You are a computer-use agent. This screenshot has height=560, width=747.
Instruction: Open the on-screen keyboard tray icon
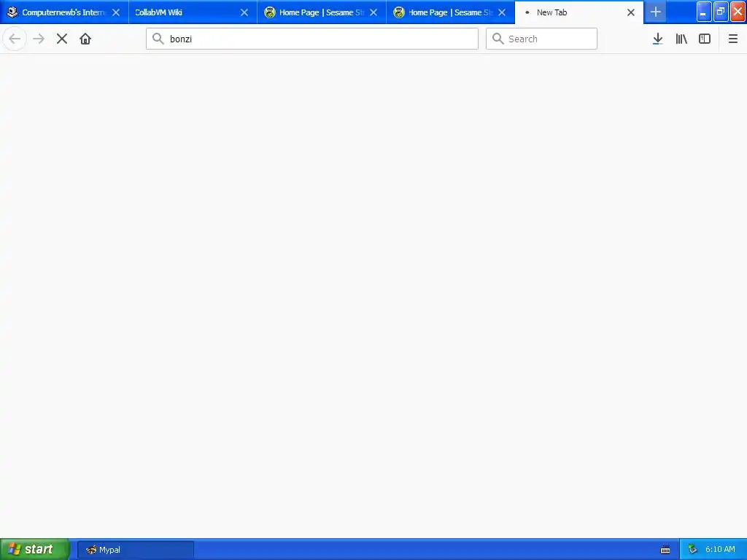point(665,550)
